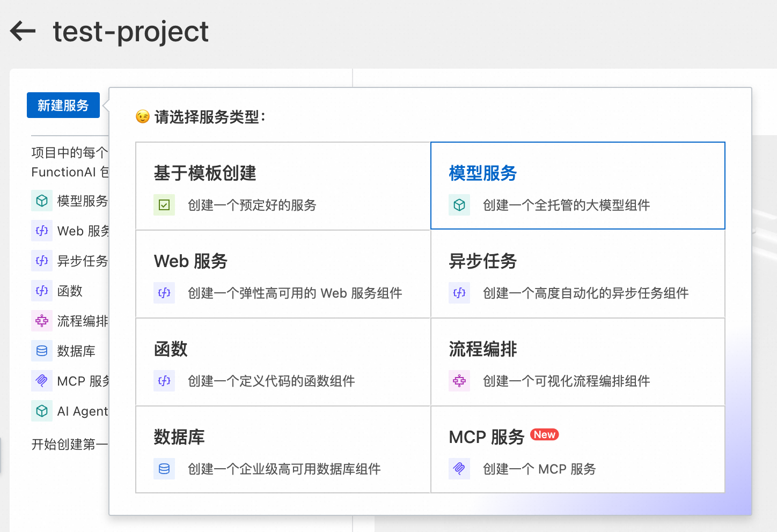Screen dimensions: 777x532
Task: Select the MCP 服务 card title
Action: (x=486, y=437)
